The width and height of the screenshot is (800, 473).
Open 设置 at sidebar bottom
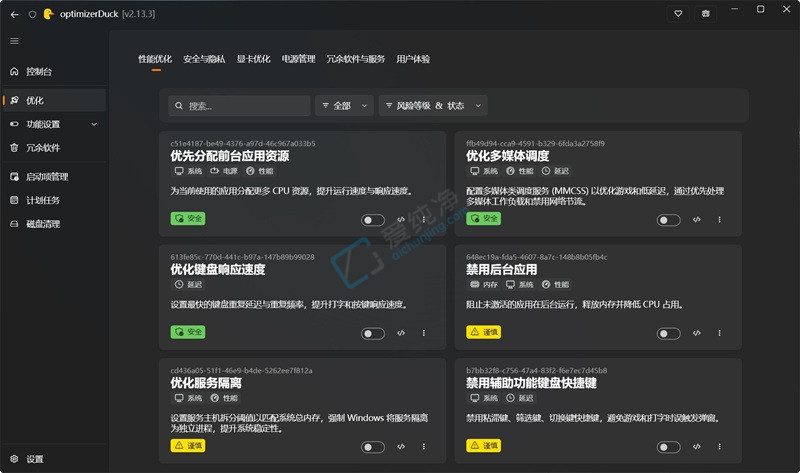tap(53, 459)
